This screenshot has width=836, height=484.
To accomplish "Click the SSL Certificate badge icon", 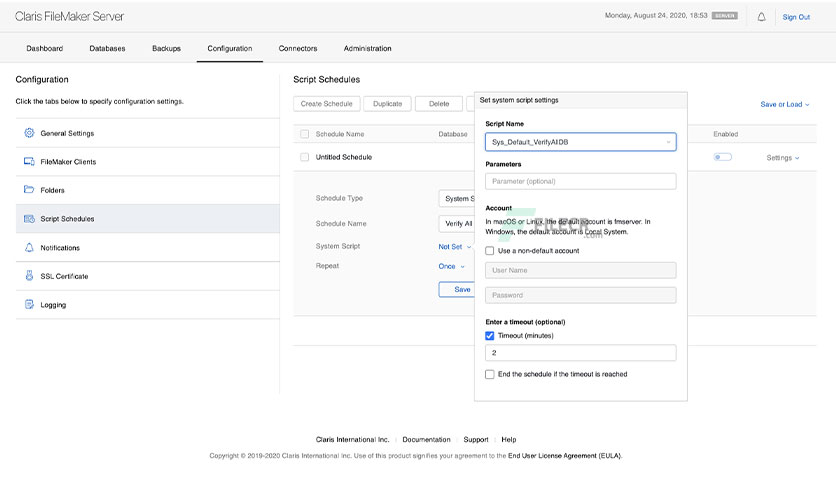I will (x=29, y=276).
